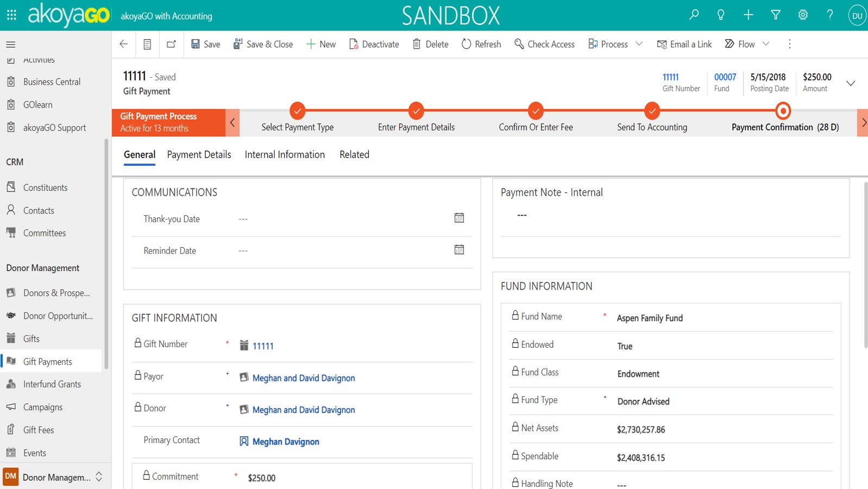Toggle the hamburger navigation menu
The height and width of the screenshot is (489, 868).
[11, 45]
